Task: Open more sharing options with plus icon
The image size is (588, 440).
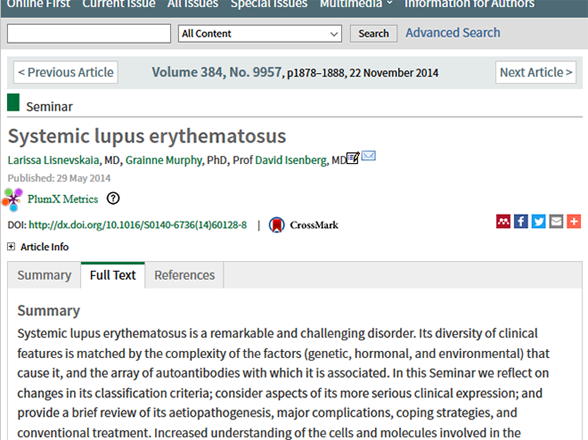Action: [574, 221]
